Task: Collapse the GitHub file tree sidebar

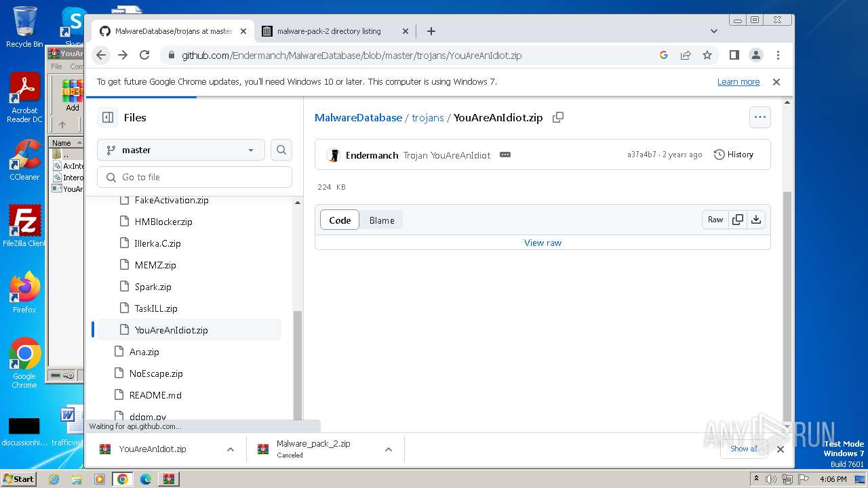Action: click(x=108, y=117)
